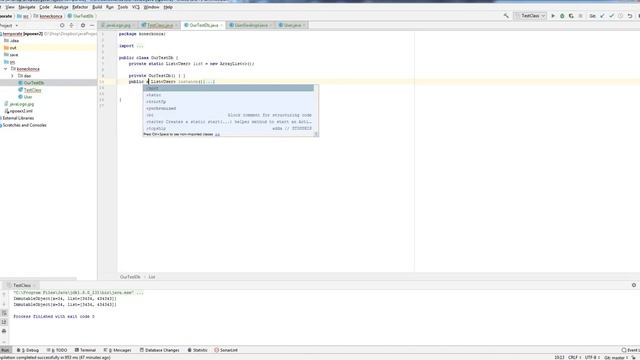Open the Analyze menu
Viewport: 640px width, 360px height.
tap(61, 7)
